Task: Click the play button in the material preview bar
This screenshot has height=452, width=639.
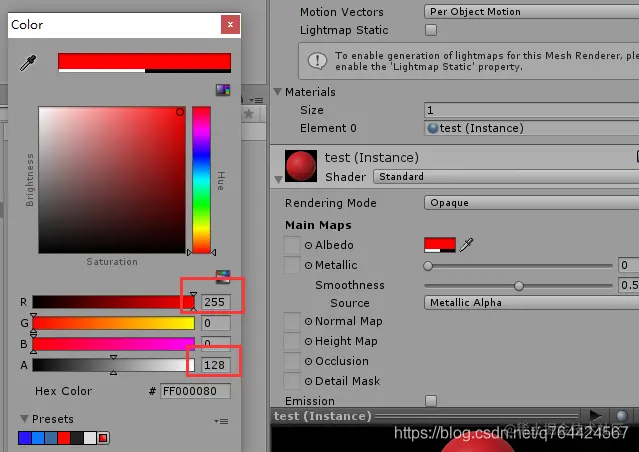Action: coord(595,416)
